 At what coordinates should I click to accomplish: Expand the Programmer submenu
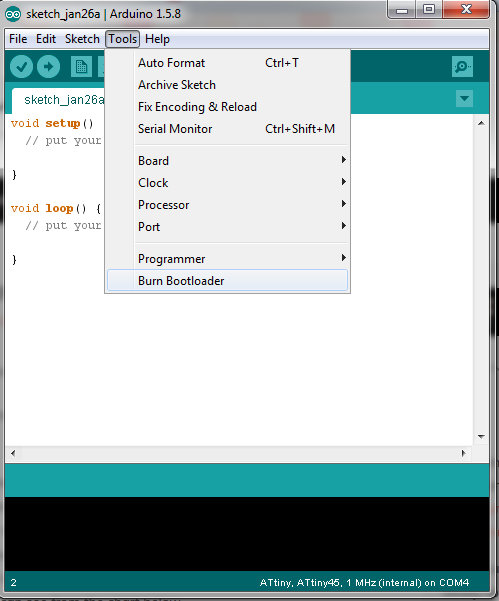click(x=227, y=259)
